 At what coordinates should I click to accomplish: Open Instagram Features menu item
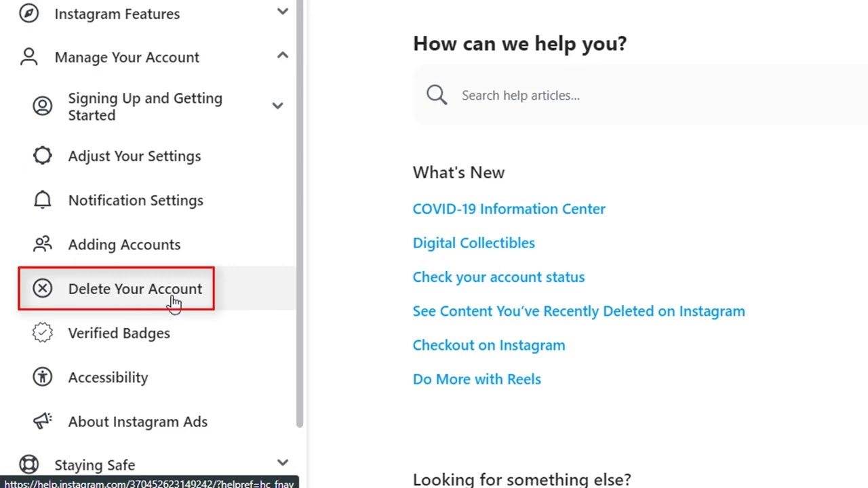point(117,14)
